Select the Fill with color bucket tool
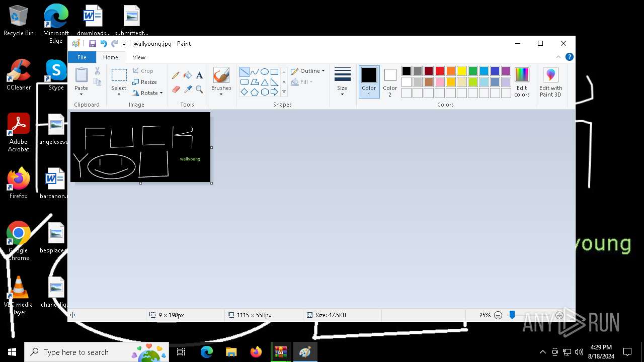Viewport: 644px width, 362px height. (188, 75)
